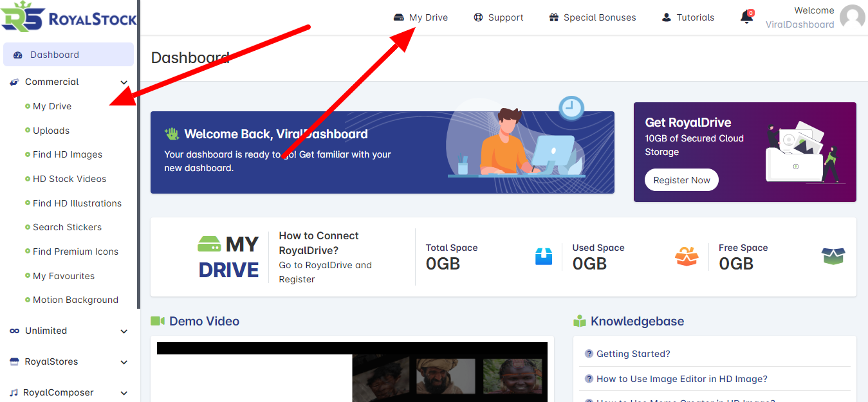Click the user avatar picture
Screen dimensions: 868x402
853,17
